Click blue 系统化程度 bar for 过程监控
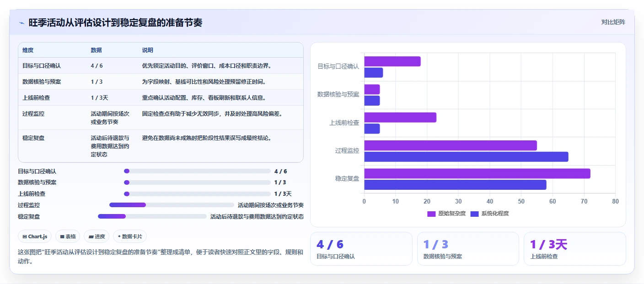The width and height of the screenshot is (644, 284). (x=466, y=157)
